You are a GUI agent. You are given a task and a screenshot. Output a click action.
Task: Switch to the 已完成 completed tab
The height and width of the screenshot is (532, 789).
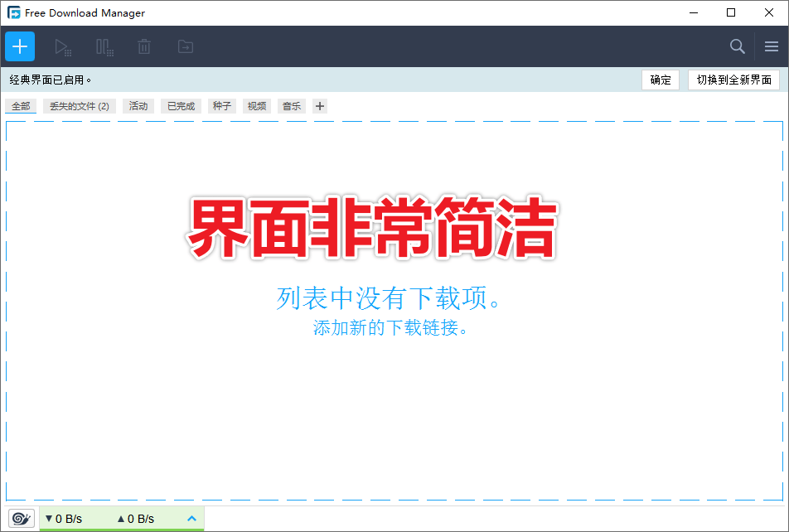click(x=181, y=106)
